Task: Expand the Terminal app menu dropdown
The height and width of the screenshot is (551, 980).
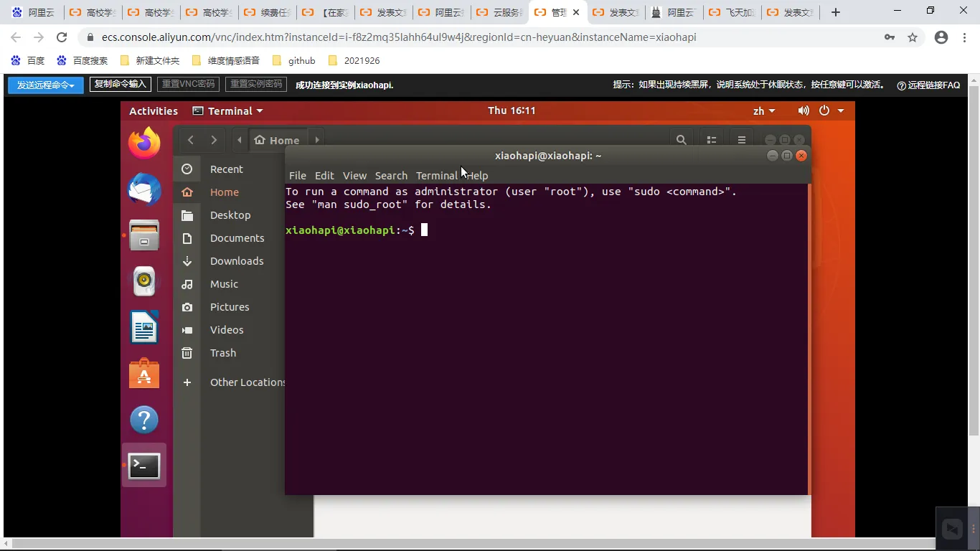Action: (228, 110)
